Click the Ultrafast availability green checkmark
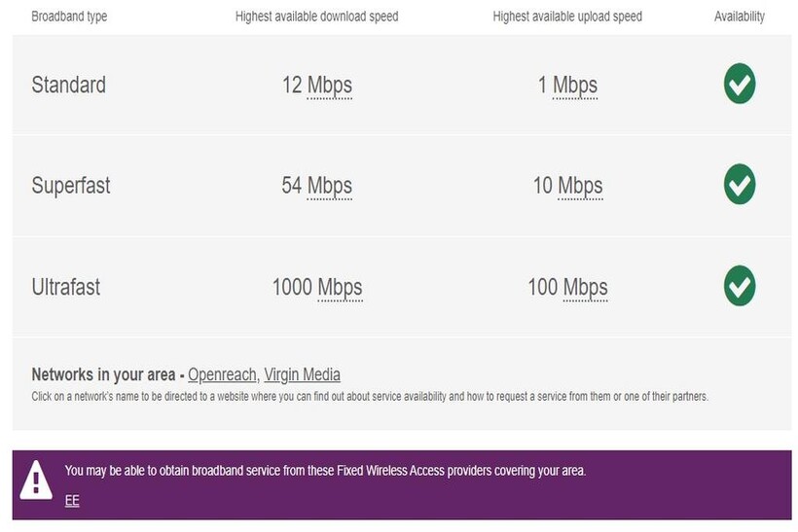798x532 pixels. coord(740,286)
